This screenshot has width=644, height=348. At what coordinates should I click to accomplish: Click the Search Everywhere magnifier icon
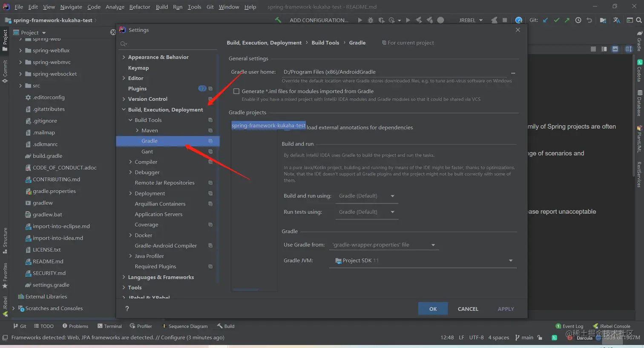(x=639, y=20)
